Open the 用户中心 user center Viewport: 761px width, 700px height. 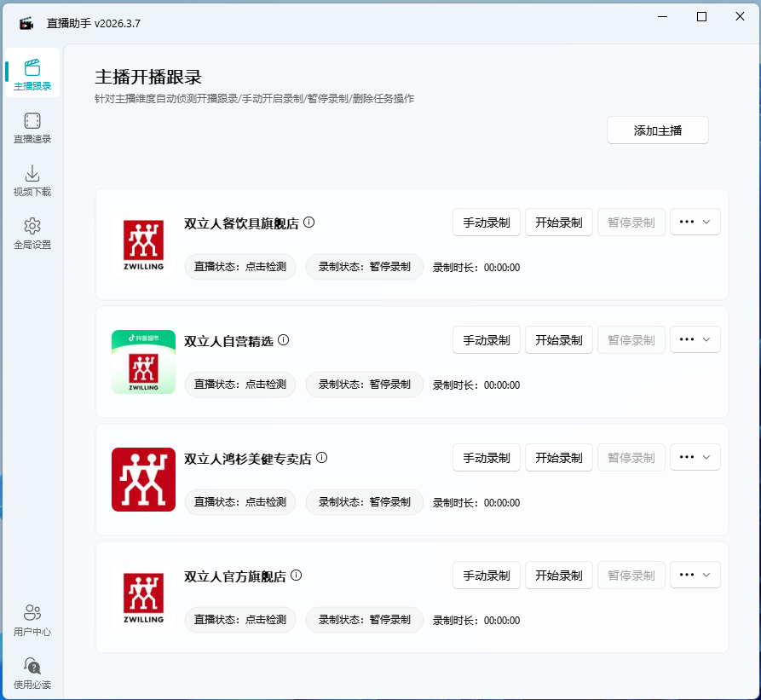pos(32,618)
